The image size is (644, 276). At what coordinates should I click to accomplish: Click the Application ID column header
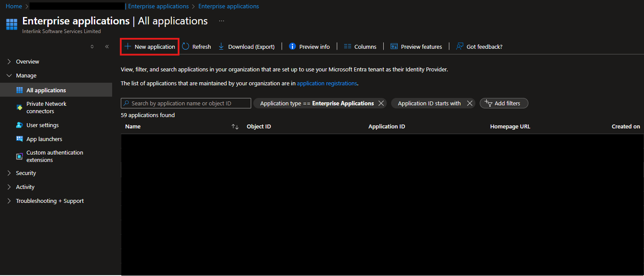coord(387,127)
